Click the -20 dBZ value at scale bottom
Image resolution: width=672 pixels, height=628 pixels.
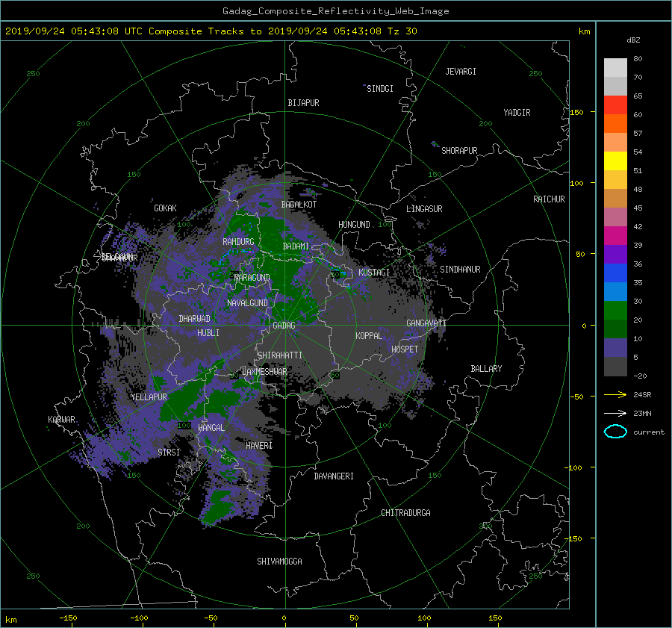[640, 376]
